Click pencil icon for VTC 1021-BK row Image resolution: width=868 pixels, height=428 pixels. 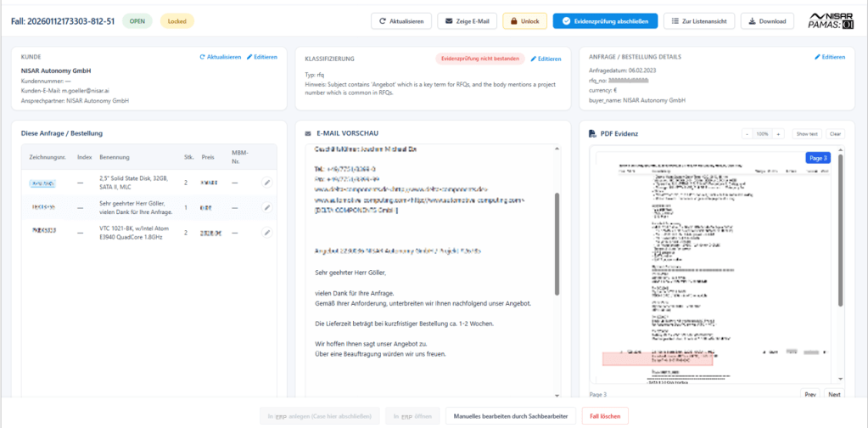(x=266, y=233)
